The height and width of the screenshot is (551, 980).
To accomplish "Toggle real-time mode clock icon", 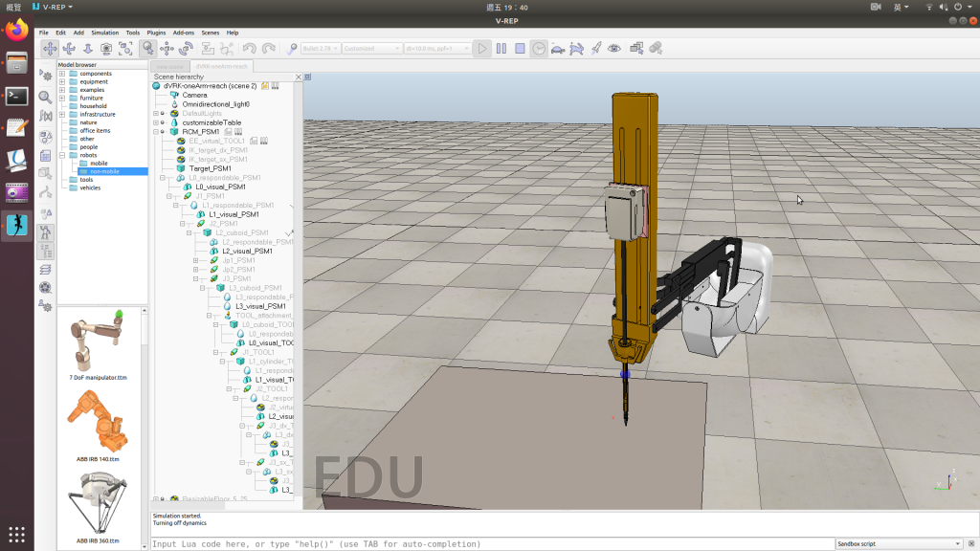I will click(x=539, y=48).
